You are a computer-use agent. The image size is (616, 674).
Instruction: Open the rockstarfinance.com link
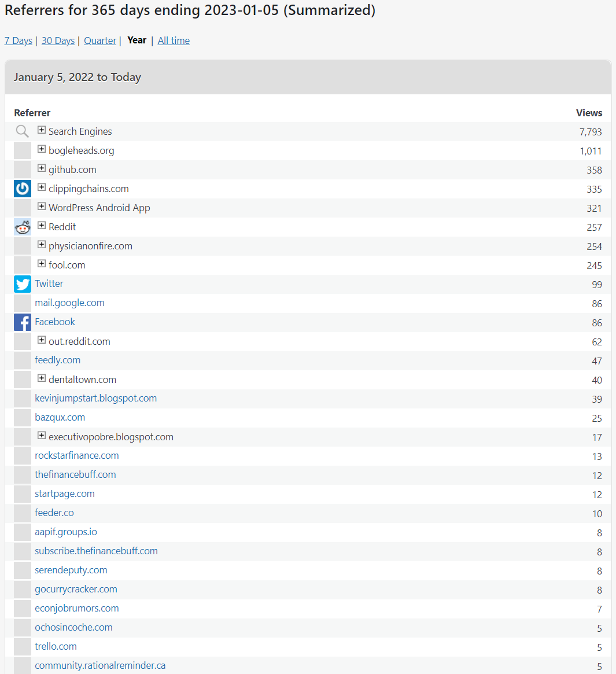click(77, 456)
